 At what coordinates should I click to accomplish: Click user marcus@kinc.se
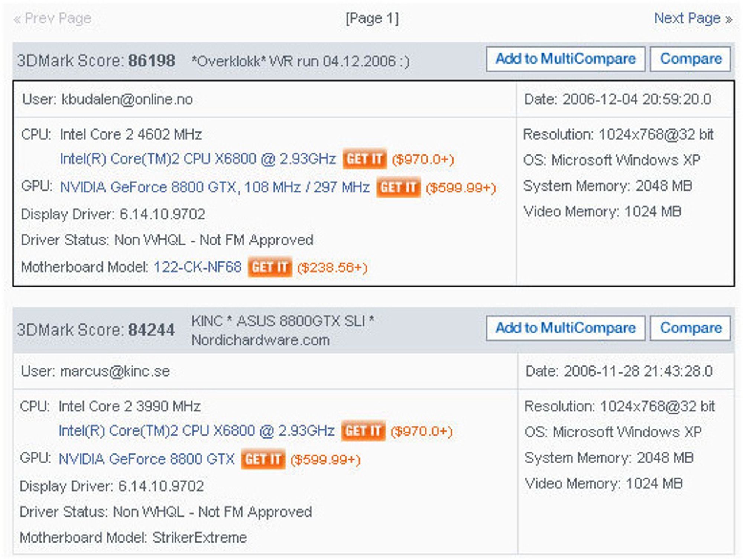pyautogui.click(x=95, y=371)
